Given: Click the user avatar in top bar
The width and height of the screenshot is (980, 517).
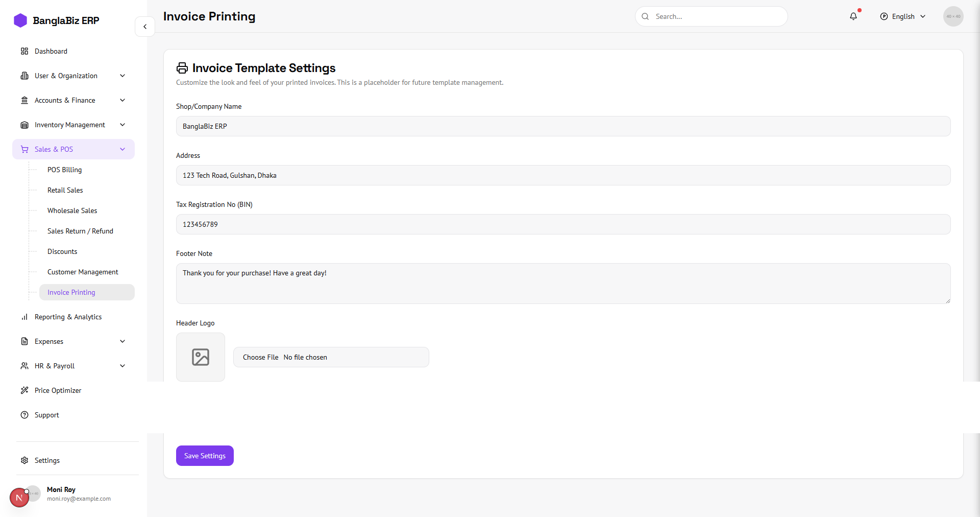Looking at the screenshot, I should pyautogui.click(x=953, y=16).
